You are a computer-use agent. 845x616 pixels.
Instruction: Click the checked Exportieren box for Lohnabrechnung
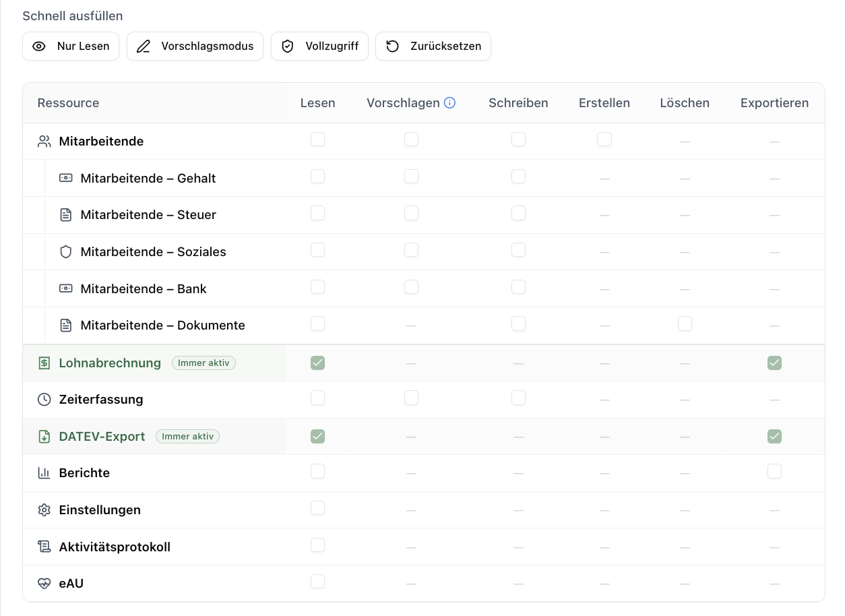774,363
